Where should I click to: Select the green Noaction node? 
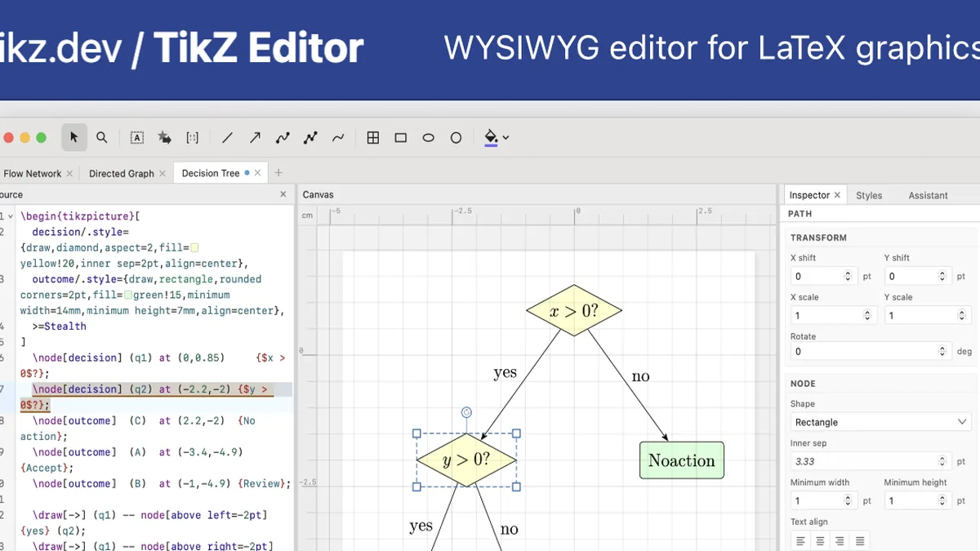pyautogui.click(x=682, y=460)
